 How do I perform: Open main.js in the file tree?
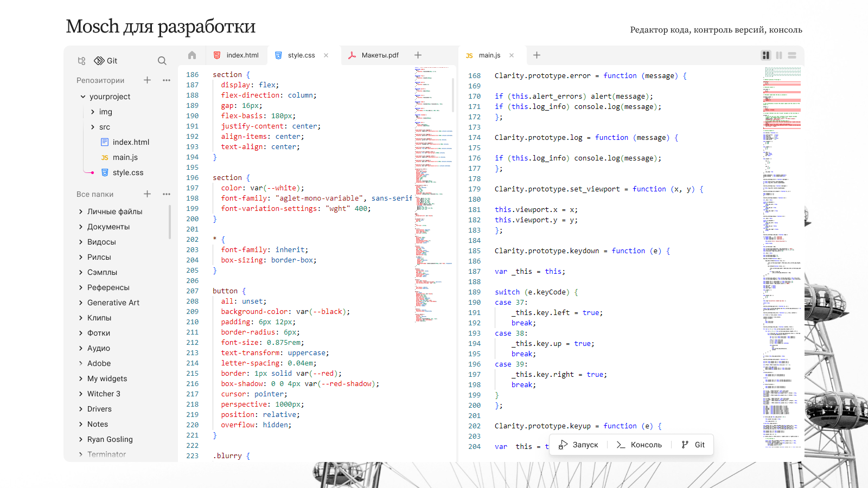pyautogui.click(x=125, y=157)
